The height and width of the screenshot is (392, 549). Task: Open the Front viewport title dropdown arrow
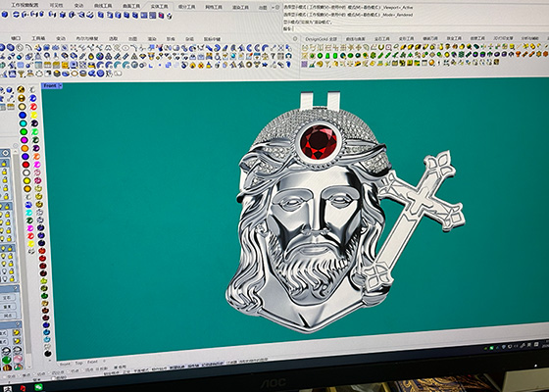click(60, 86)
